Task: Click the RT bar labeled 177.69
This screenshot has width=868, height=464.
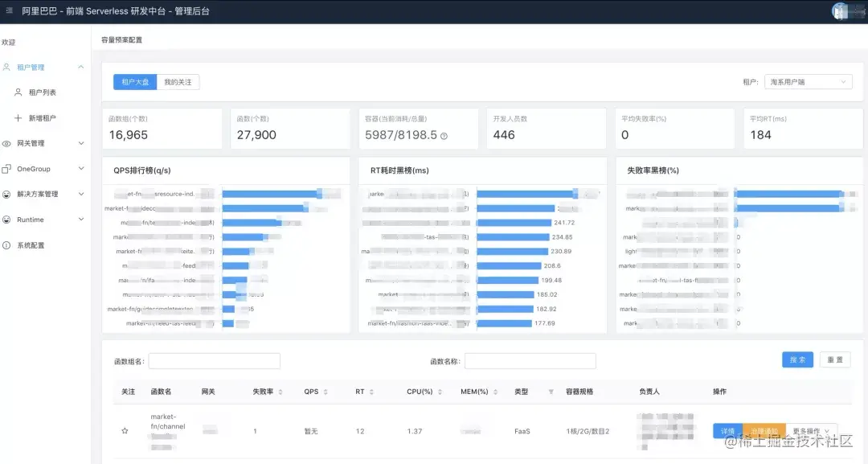Action: point(504,323)
